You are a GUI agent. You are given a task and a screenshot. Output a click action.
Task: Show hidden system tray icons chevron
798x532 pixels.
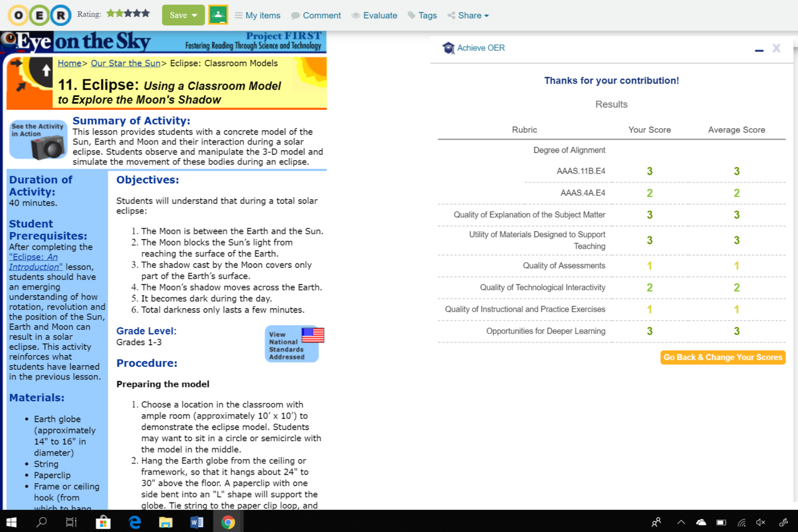click(x=681, y=522)
